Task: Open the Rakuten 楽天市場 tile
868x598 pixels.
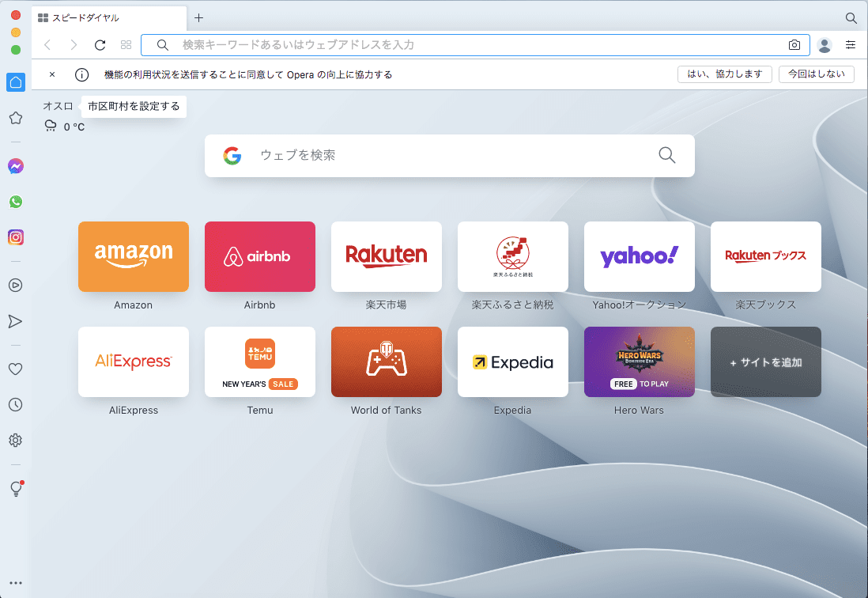Action: click(387, 257)
